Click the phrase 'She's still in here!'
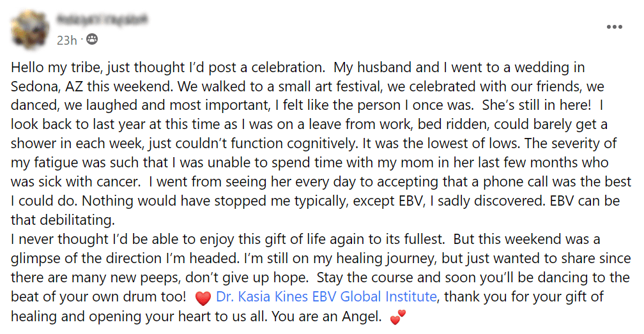 click(537, 105)
